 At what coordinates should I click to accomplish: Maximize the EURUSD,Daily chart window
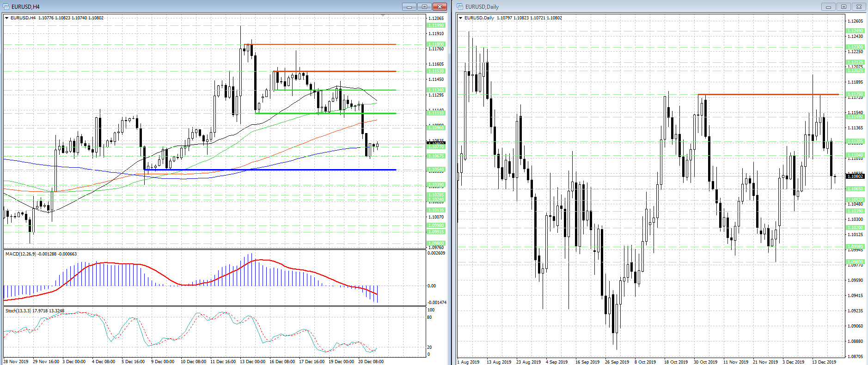coord(844,6)
